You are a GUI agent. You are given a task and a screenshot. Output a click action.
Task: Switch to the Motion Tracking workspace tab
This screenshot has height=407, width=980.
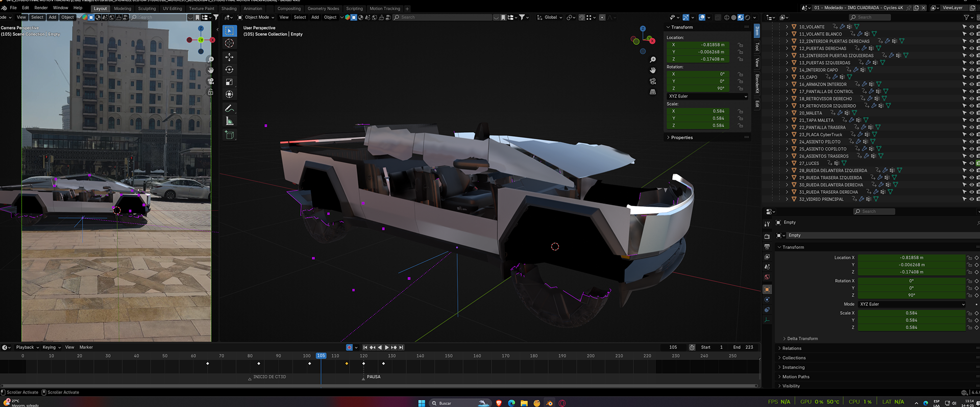[385, 9]
